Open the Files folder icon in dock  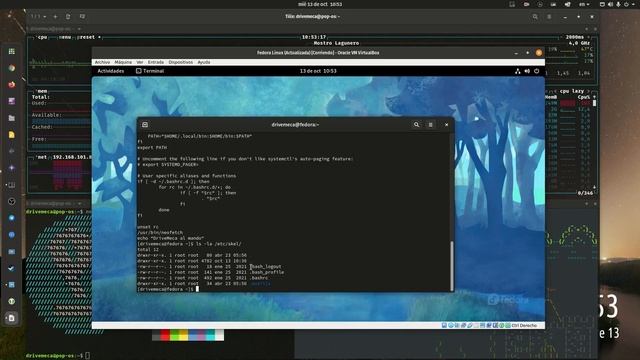pos(12,118)
